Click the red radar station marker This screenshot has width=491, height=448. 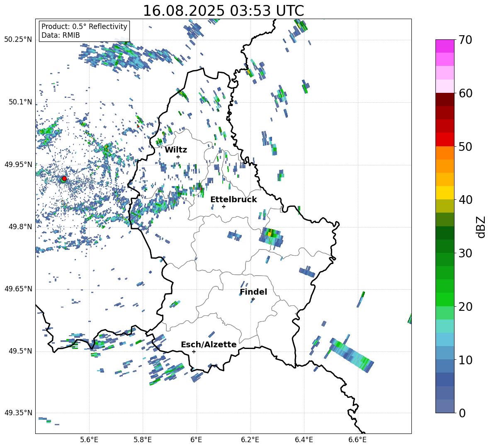(x=64, y=178)
